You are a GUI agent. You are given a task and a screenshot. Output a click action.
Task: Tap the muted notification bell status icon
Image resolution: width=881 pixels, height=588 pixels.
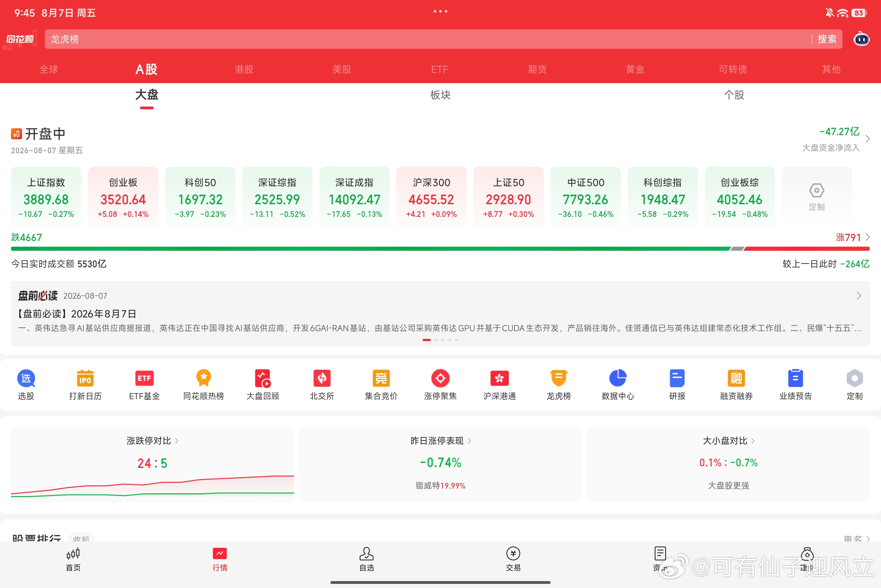coord(829,13)
